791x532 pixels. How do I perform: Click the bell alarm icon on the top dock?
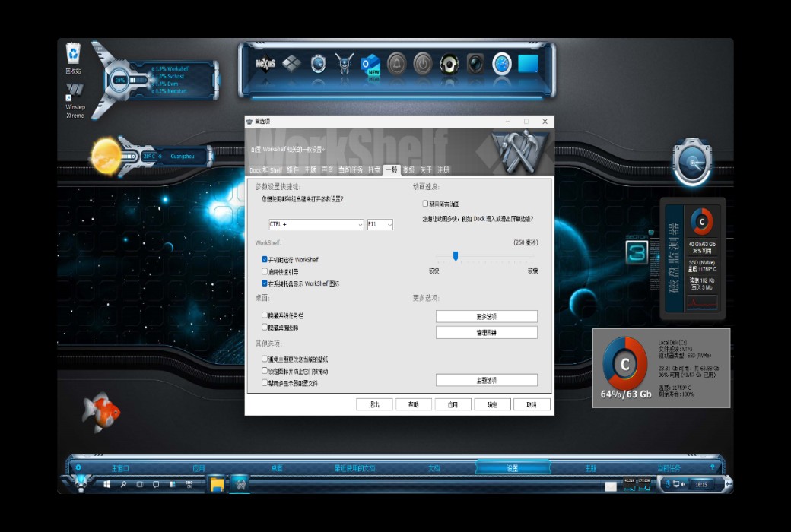click(x=395, y=65)
